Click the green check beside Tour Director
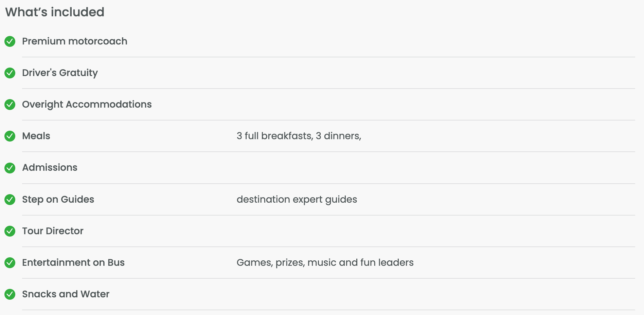The width and height of the screenshot is (644, 315). (x=10, y=231)
